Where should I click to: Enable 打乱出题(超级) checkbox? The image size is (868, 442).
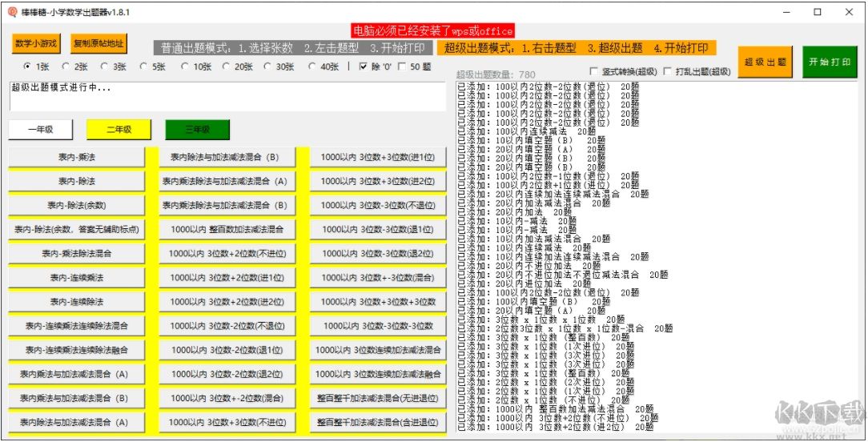click(x=667, y=71)
